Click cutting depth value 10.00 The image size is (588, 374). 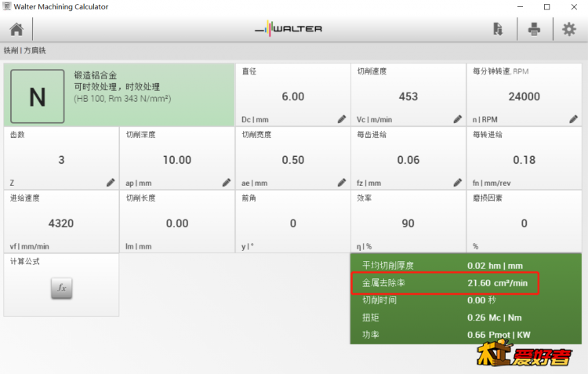click(177, 160)
